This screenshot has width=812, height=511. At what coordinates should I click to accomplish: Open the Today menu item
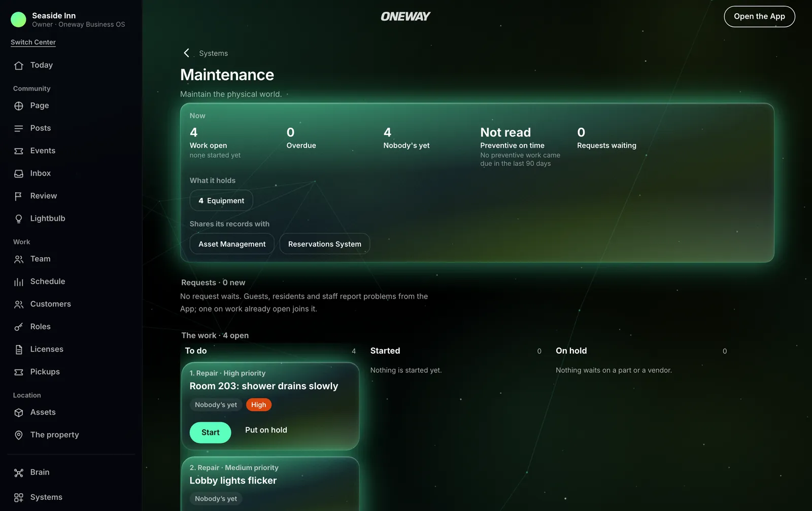click(x=71, y=65)
